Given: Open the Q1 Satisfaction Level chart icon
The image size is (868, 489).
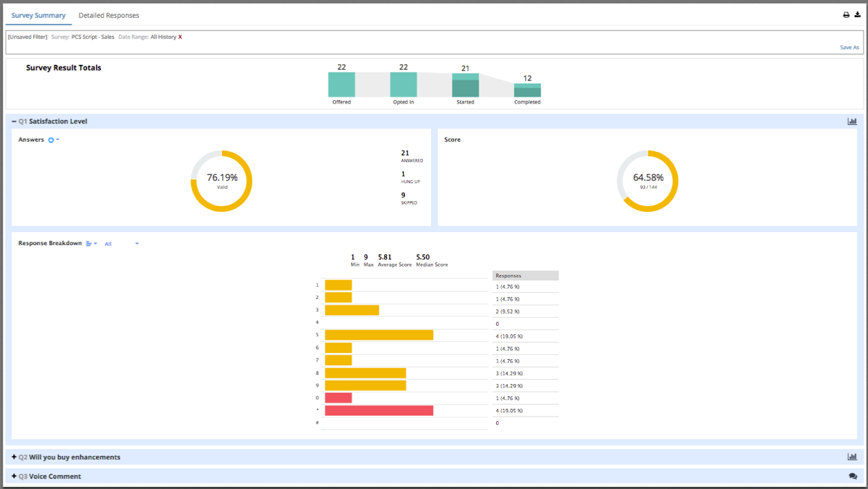Looking at the screenshot, I should 852,122.
